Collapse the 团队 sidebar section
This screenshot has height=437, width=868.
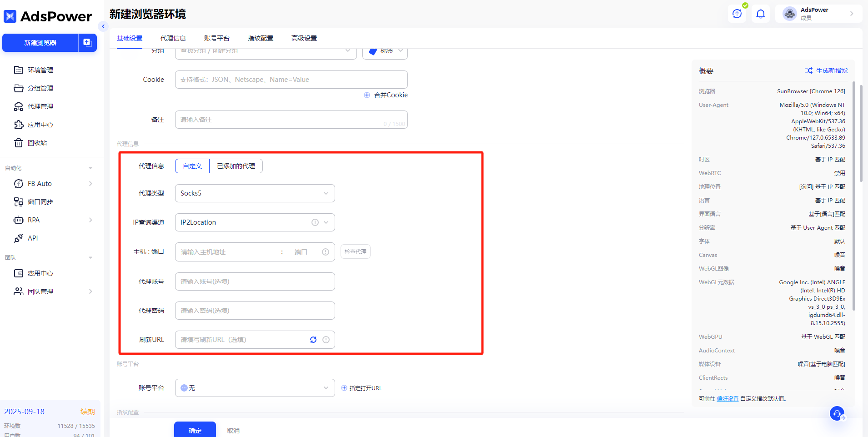90,258
